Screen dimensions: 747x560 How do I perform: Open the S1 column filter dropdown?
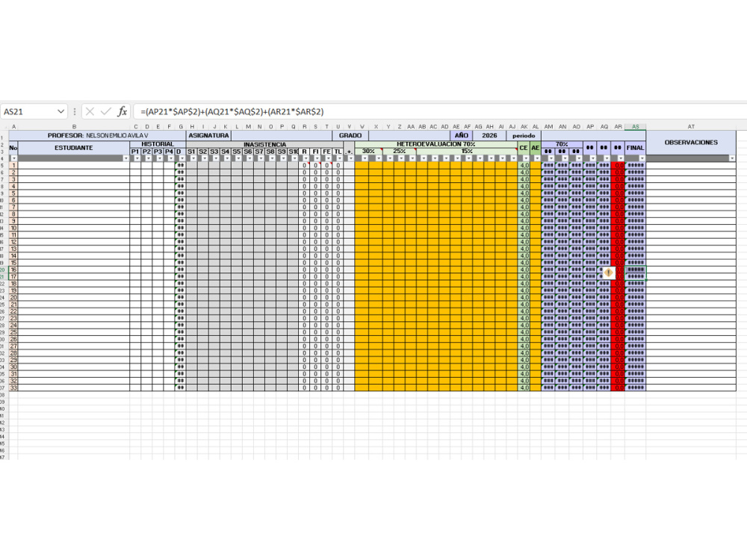click(x=193, y=158)
